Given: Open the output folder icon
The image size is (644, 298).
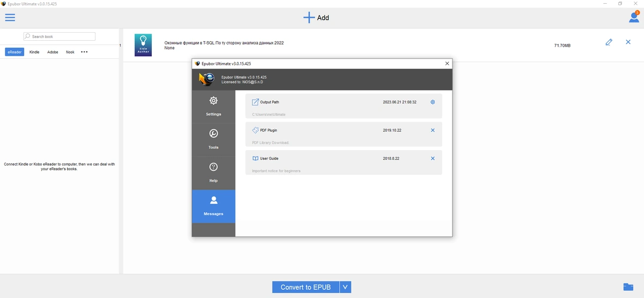Looking at the screenshot, I should [x=628, y=287].
